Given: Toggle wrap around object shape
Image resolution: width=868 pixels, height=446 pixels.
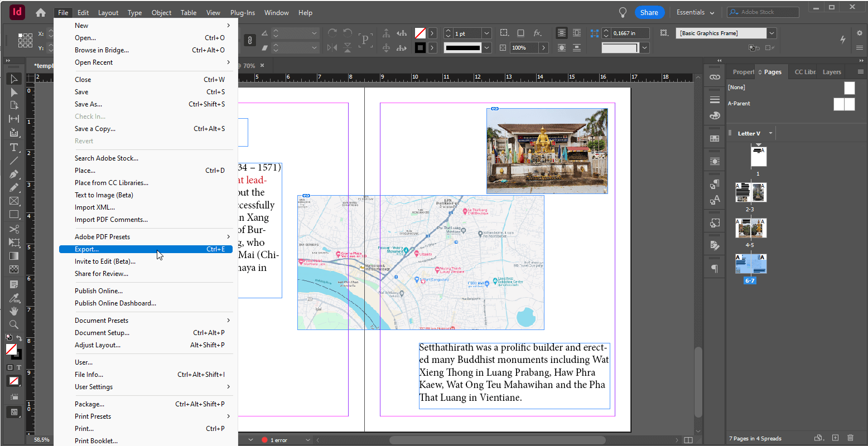Looking at the screenshot, I should point(561,47).
